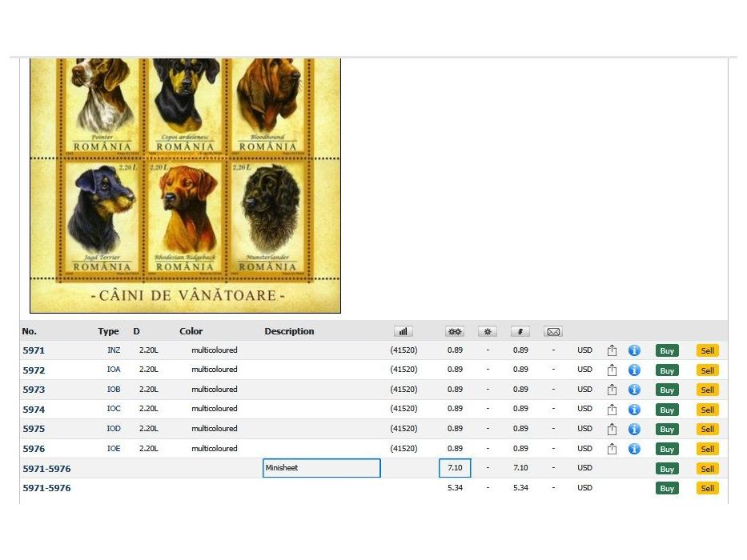Sell stamp 5975
This screenshot has width=747, height=560.
tap(708, 430)
